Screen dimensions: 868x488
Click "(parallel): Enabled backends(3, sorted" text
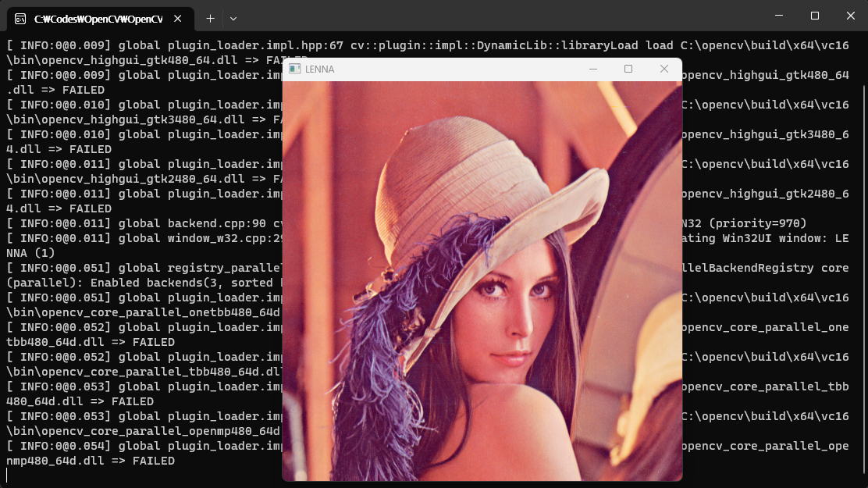point(140,283)
